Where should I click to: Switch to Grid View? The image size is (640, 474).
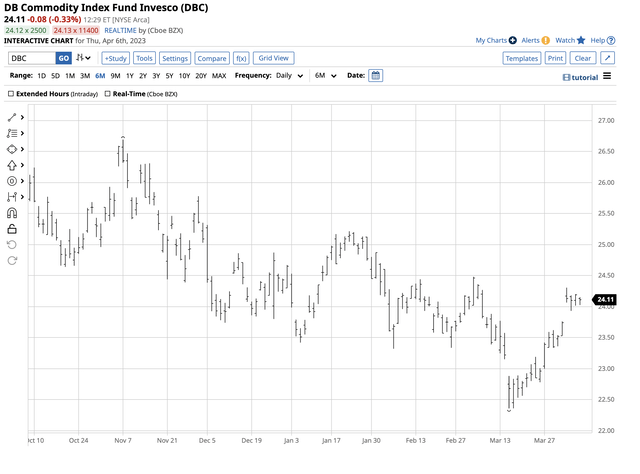(273, 58)
